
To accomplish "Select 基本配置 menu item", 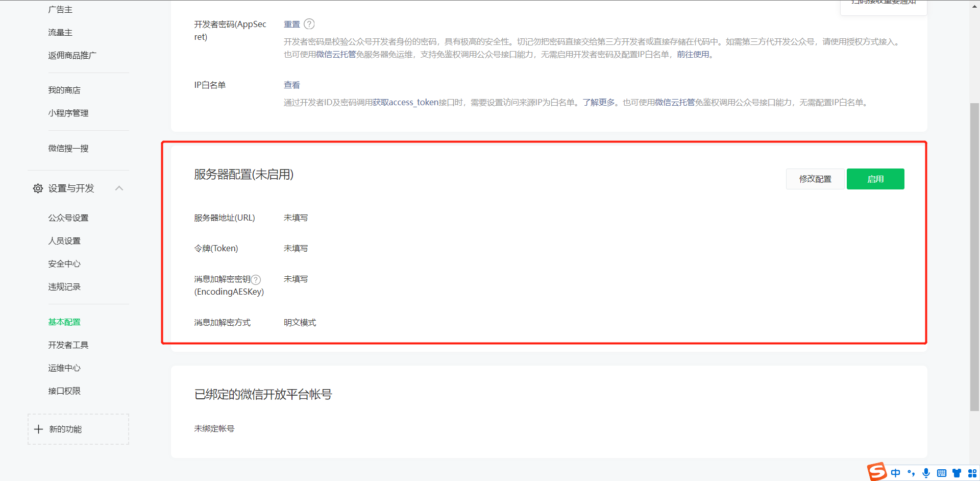I will (x=64, y=322).
